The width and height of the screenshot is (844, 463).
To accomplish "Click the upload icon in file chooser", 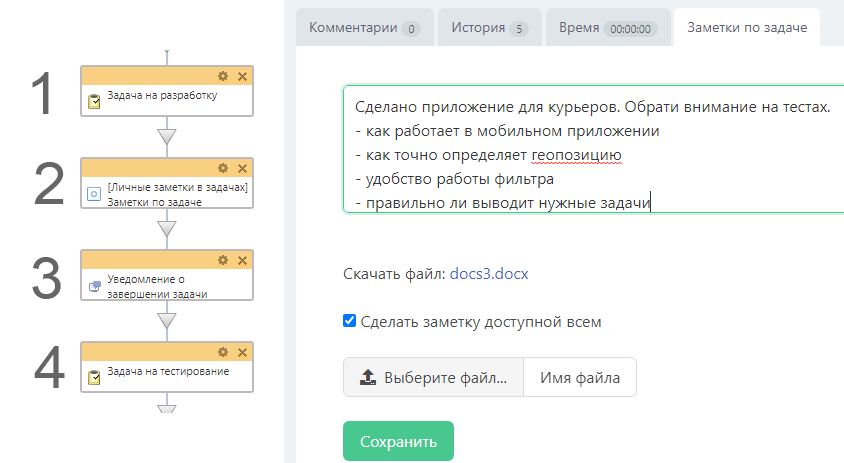I will [x=368, y=377].
